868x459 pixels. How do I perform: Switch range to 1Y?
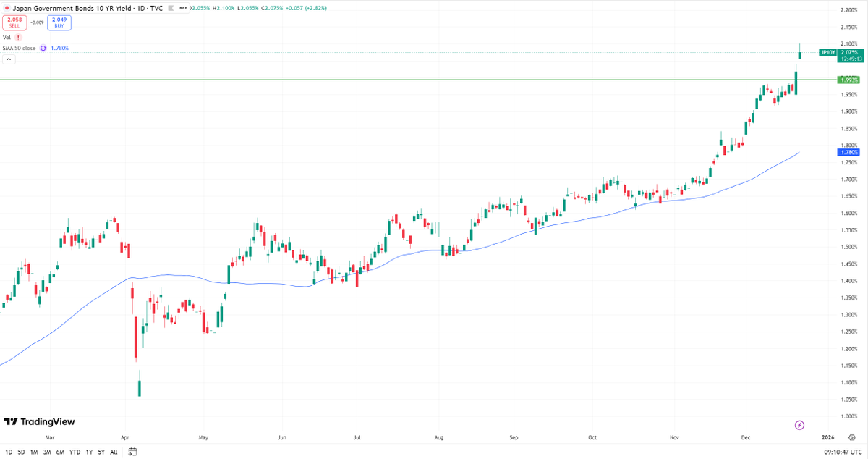point(89,452)
